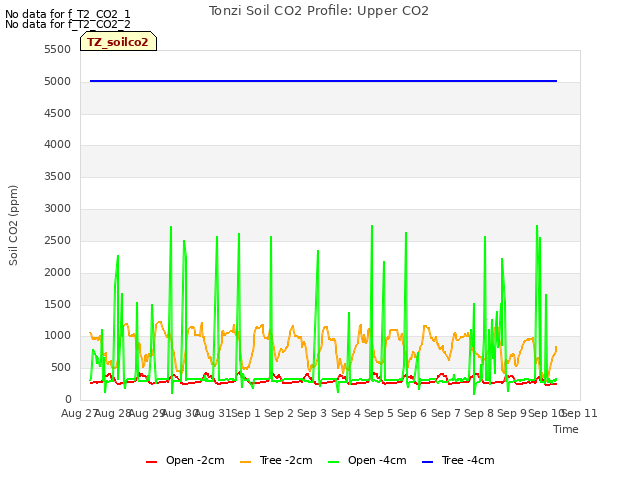Click the Sep 9 date tick label

(512, 413)
